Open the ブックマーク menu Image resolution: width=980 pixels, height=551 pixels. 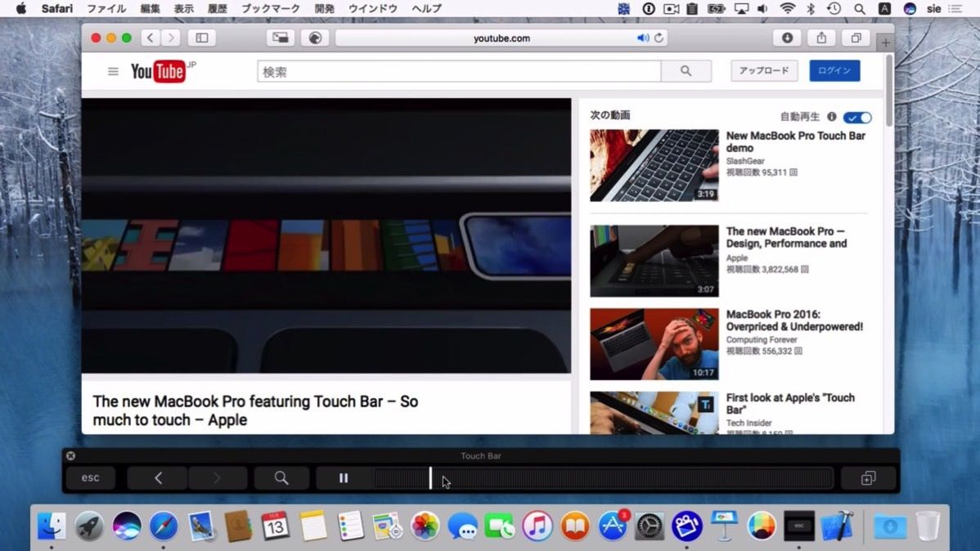click(271, 9)
